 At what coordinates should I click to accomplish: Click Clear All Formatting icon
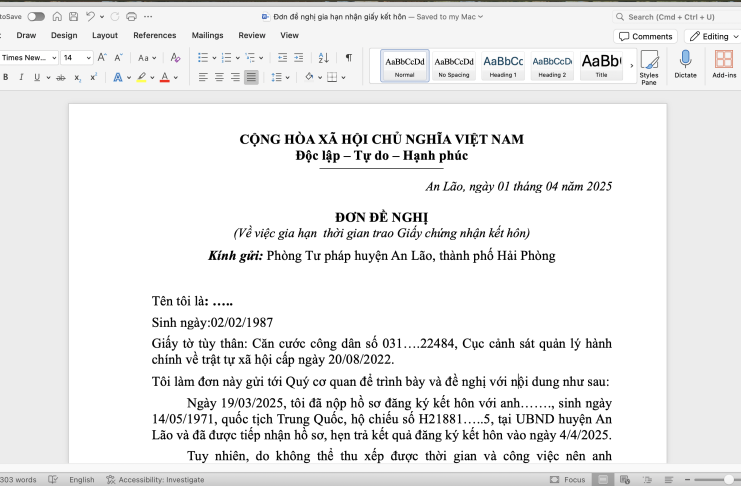[175, 58]
